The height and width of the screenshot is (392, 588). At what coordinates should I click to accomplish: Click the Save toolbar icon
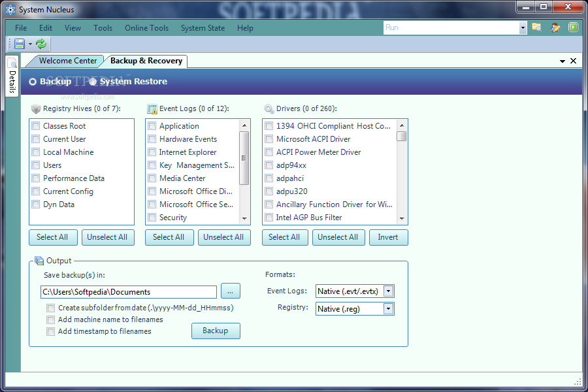(20, 44)
